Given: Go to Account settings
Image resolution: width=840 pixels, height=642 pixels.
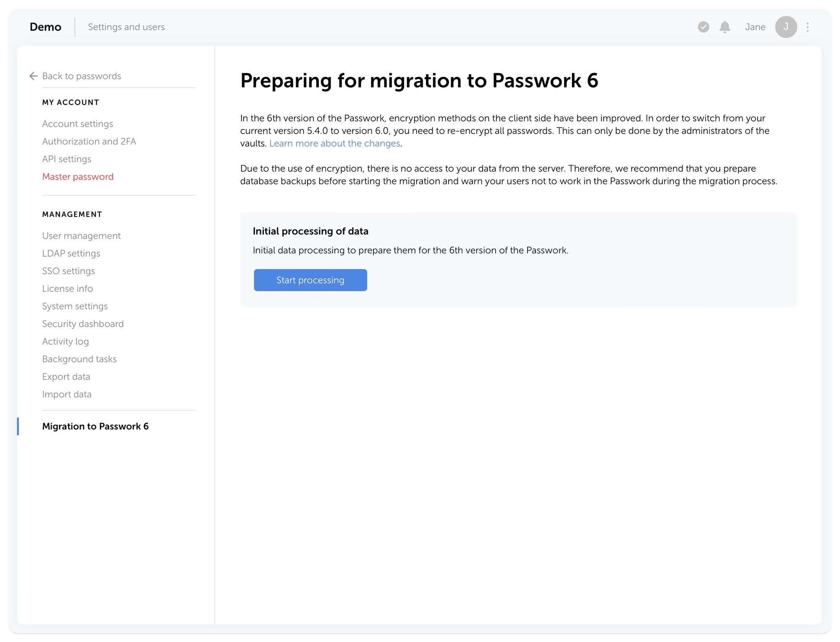Looking at the screenshot, I should point(77,124).
